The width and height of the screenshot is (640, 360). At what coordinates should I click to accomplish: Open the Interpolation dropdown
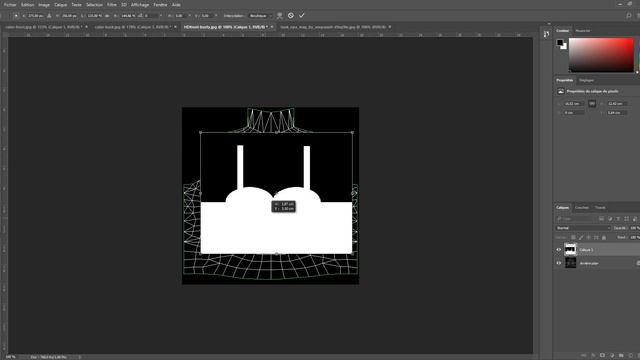click(x=260, y=16)
